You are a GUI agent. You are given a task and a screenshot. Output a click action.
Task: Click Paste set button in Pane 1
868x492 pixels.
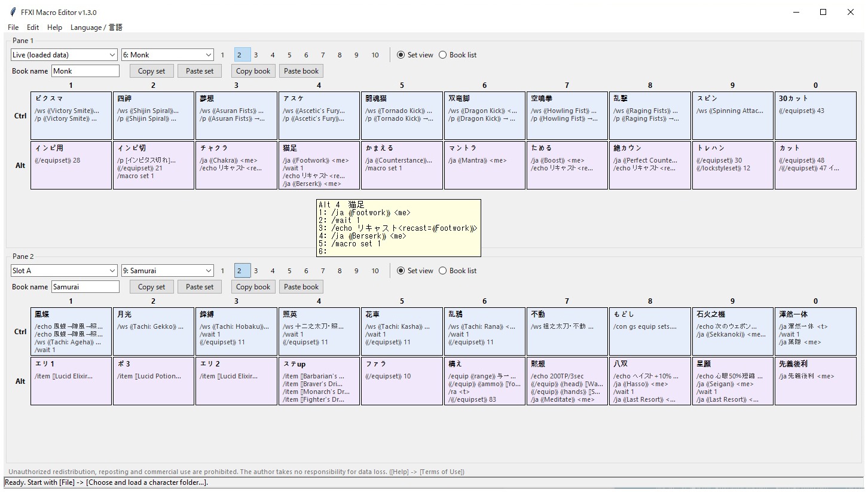pyautogui.click(x=200, y=71)
